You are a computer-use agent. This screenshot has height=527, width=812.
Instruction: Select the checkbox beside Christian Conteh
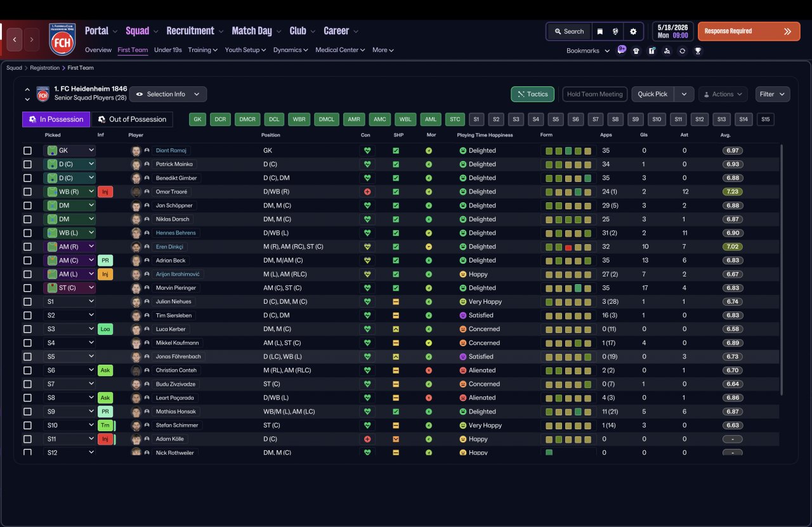(x=27, y=370)
